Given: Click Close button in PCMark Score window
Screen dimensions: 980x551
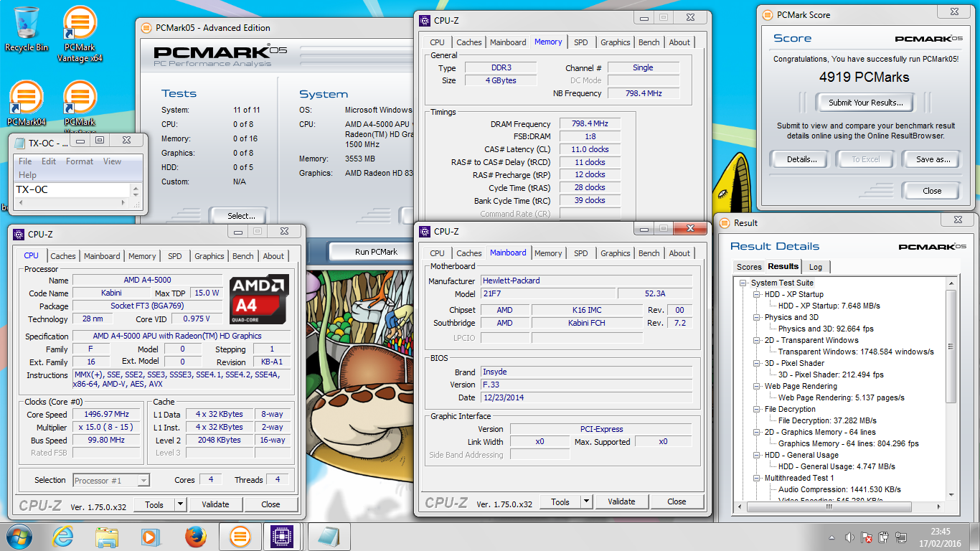Looking at the screenshot, I should pyautogui.click(x=932, y=191).
